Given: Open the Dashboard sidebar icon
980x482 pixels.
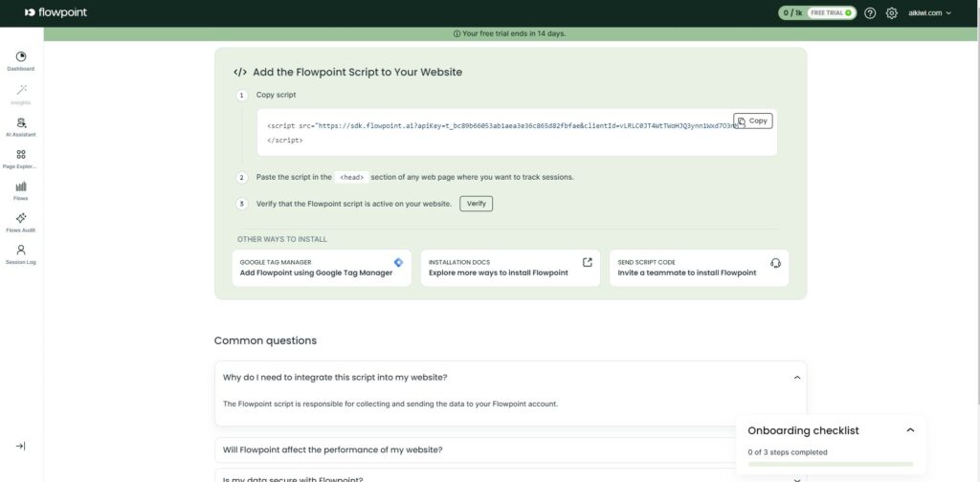Looking at the screenshot, I should click(x=21, y=56).
